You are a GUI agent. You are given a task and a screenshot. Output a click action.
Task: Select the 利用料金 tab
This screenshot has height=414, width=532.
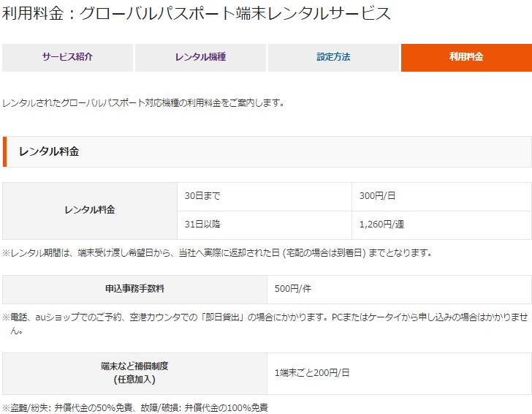(x=466, y=57)
